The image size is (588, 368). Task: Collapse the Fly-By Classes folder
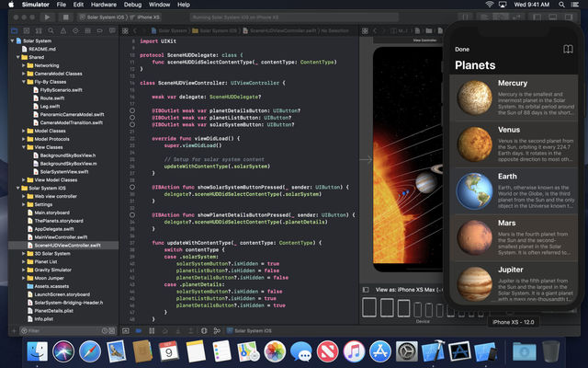pos(24,82)
